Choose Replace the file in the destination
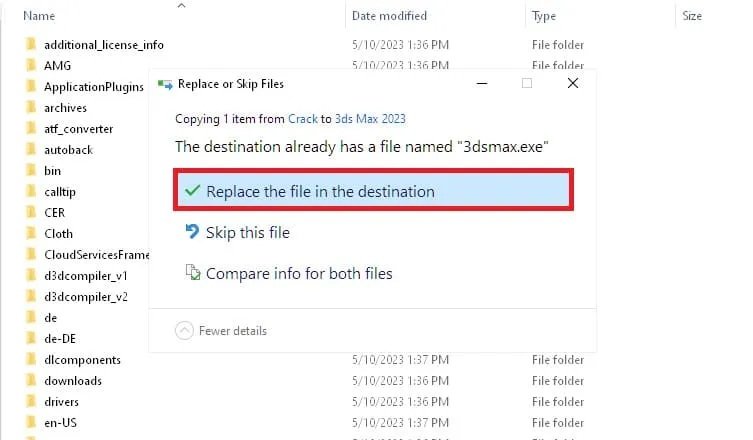This screenshot has width=753, height=440. click(320, 191)
